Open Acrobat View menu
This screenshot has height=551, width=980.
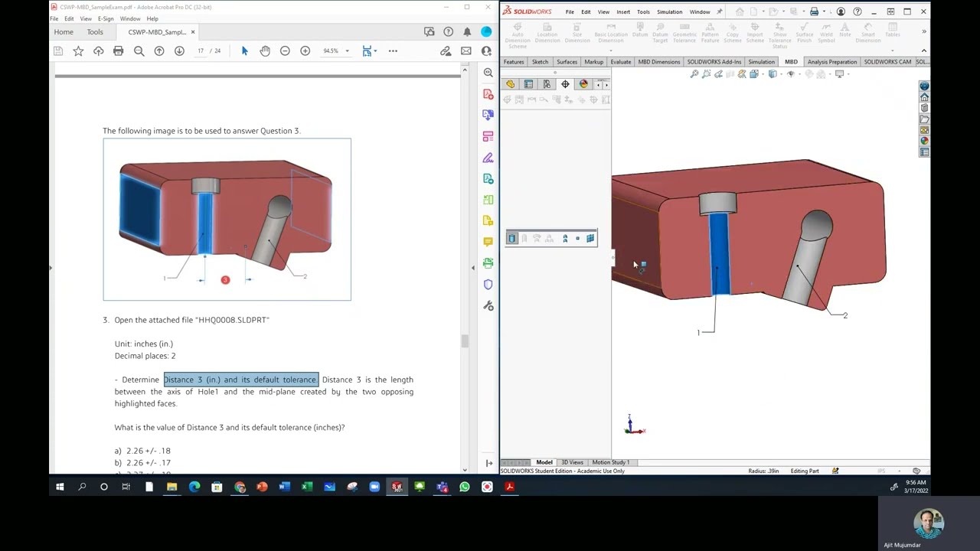pos(86,18)
